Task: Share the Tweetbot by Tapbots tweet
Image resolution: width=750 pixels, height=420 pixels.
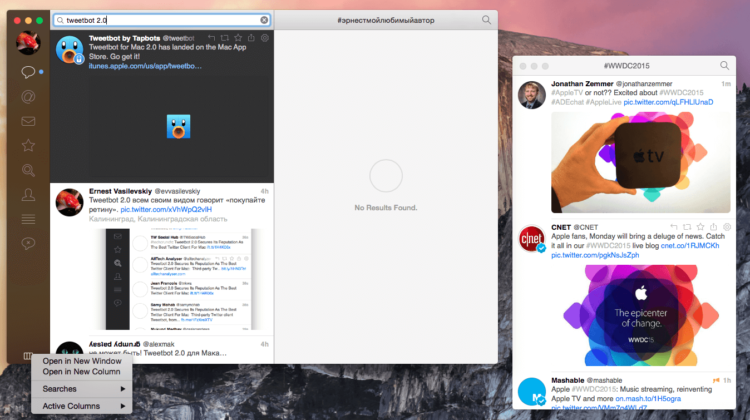Action: [251, 38]
